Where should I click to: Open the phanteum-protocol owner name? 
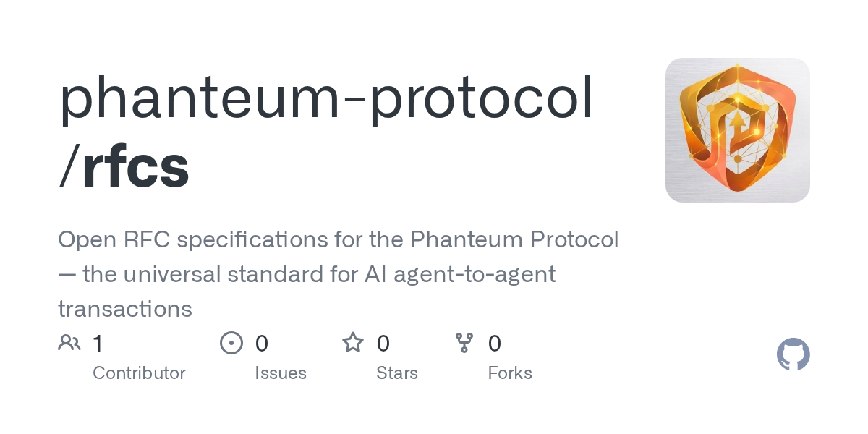click(325, 98)
